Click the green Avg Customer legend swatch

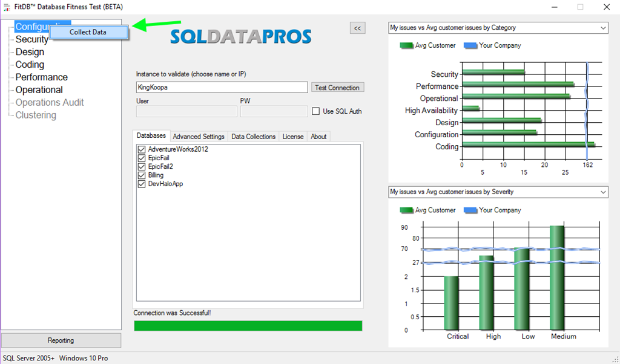pyautogui.click(x=406, y=45)
